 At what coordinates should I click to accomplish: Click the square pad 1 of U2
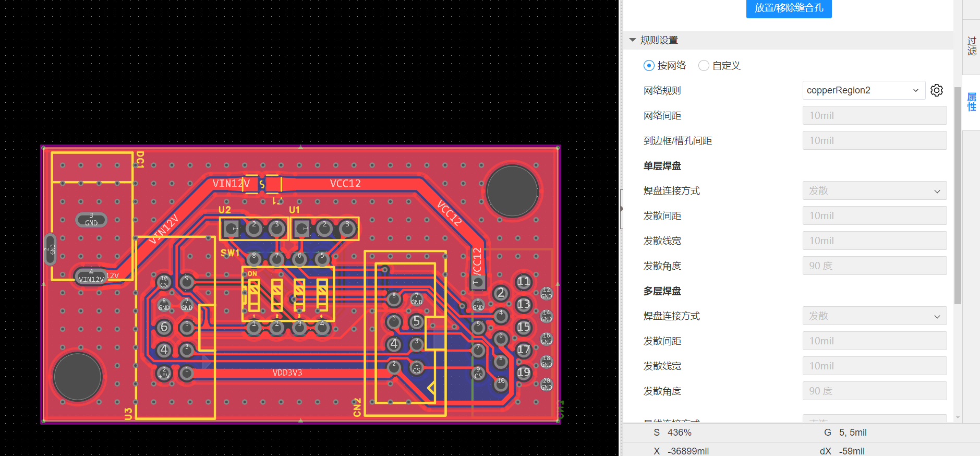[x=231, y=228]
